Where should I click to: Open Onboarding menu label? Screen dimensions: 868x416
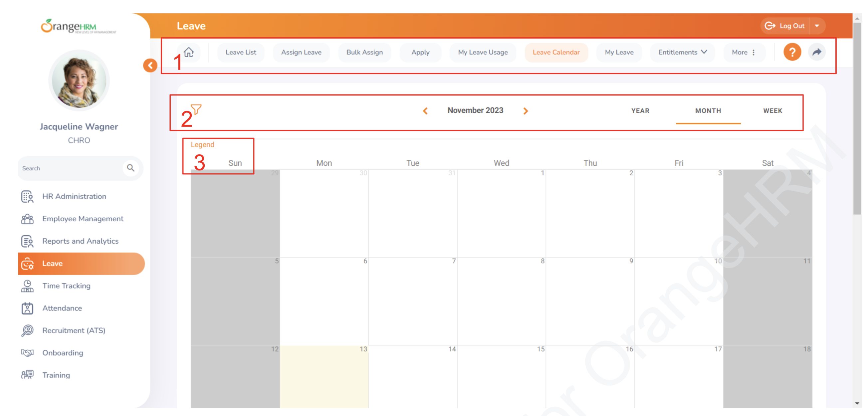[63, 353]
